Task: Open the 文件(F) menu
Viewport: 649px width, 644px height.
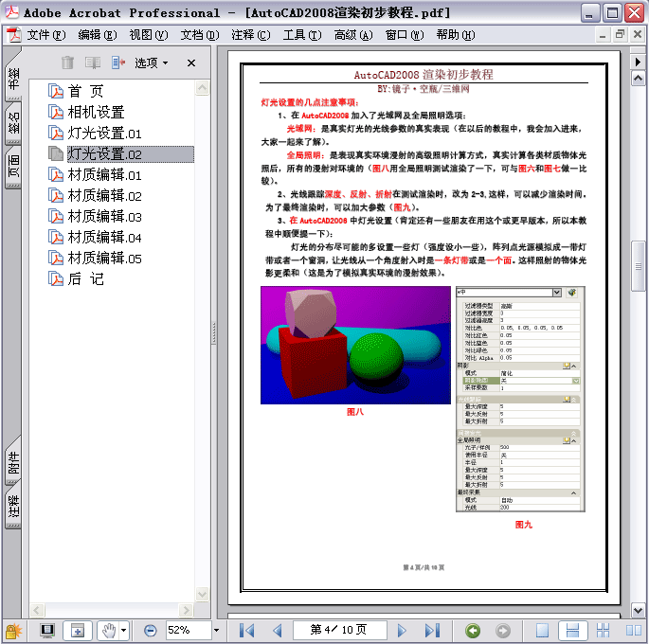Action: pos(46,35)
